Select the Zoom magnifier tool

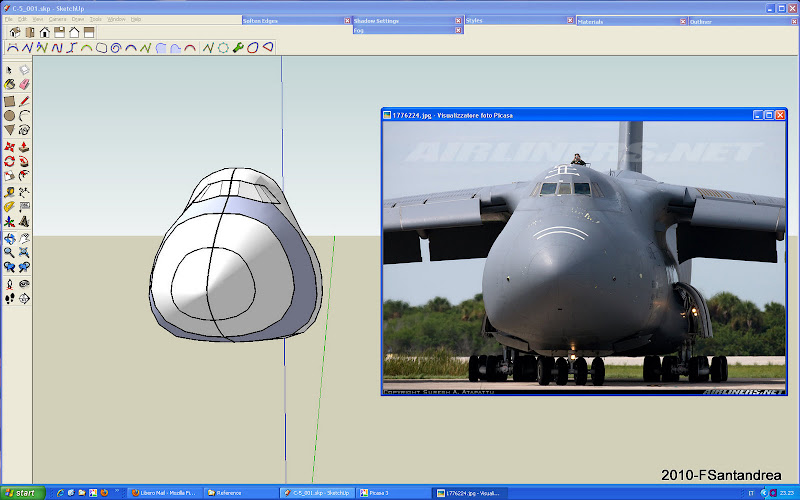click(9, 253)
